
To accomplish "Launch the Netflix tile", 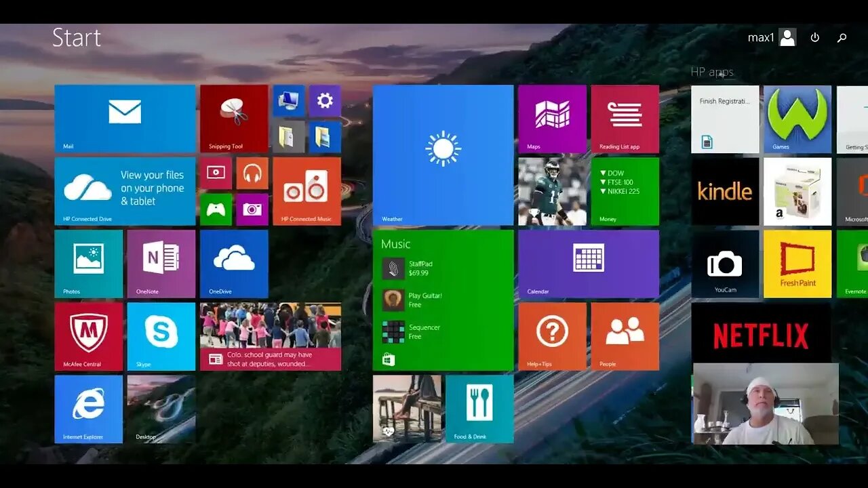I will pos(761,333).
